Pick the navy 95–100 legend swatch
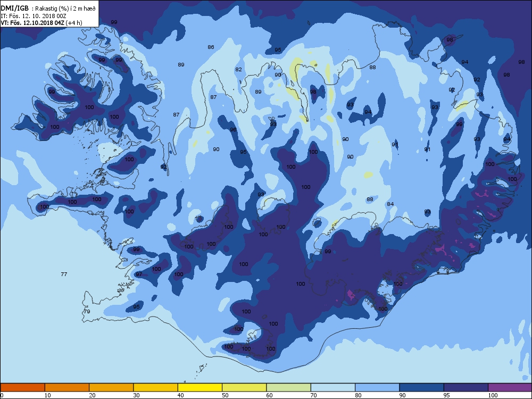The width and height of the screenshot is (532, 399). tap(466, 387)
